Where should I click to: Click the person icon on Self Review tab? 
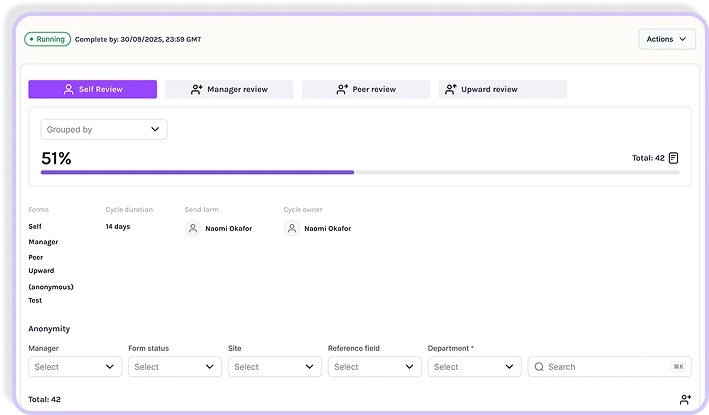click(x=68, y=89)
